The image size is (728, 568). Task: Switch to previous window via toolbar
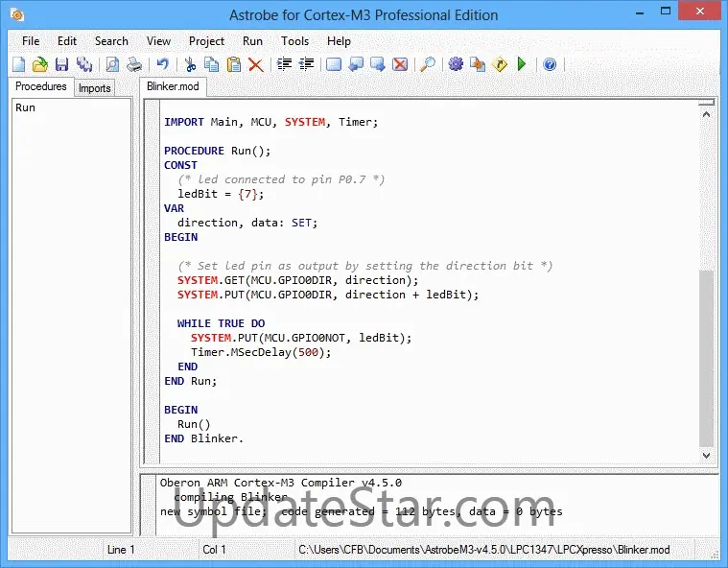(x=356, y=64)
